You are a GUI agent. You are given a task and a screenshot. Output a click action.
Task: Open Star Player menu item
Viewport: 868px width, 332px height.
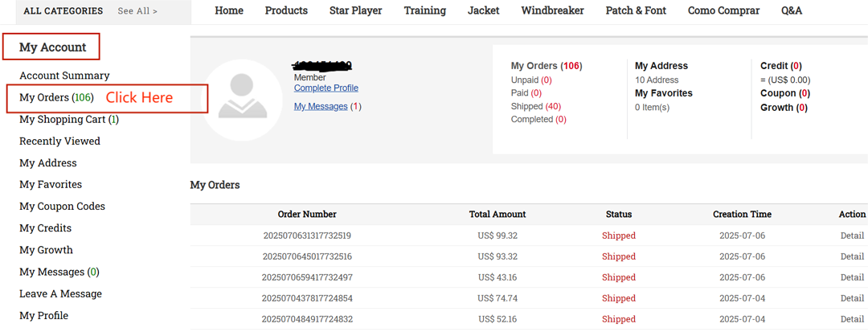pyautogui.click(x=355, y=10)
